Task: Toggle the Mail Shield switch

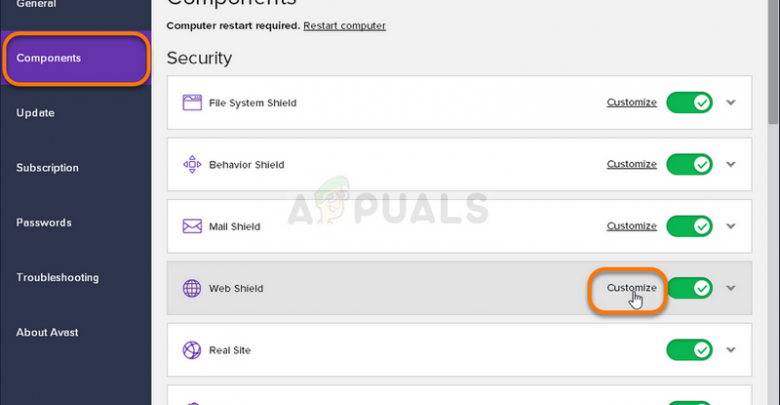Action: pos(689,227)
